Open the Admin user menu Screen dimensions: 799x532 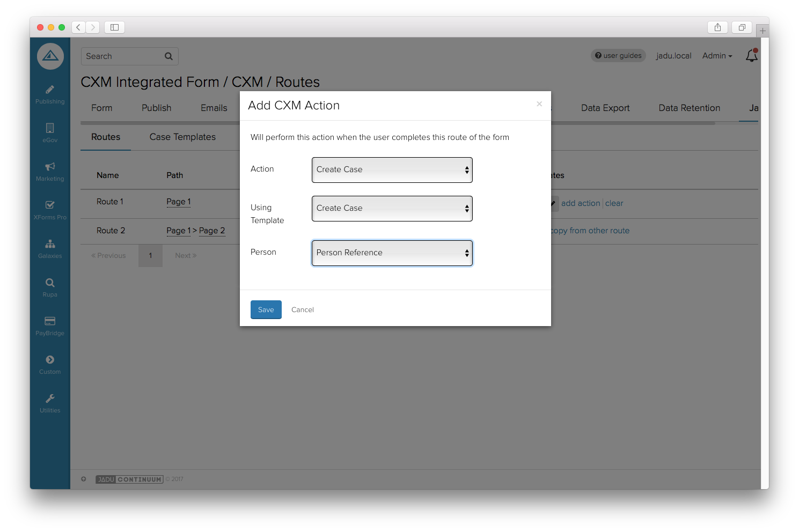(x=717, y=56)
